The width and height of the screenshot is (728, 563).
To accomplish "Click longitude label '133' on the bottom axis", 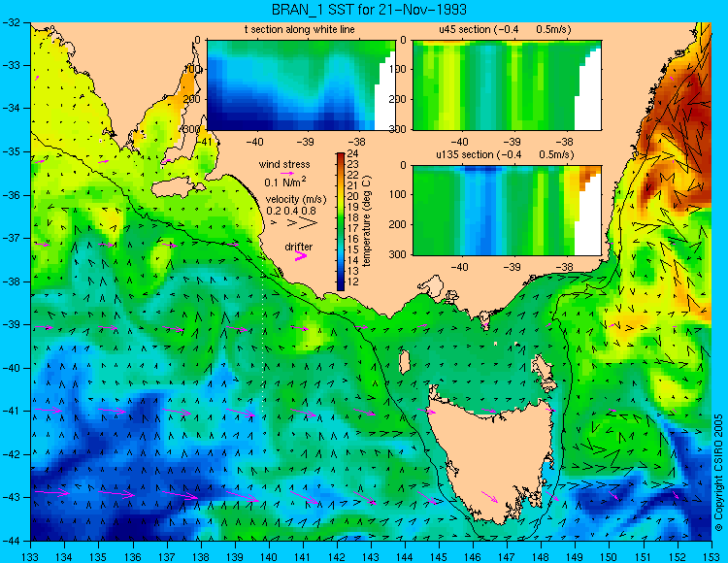I will coord(31,557).
